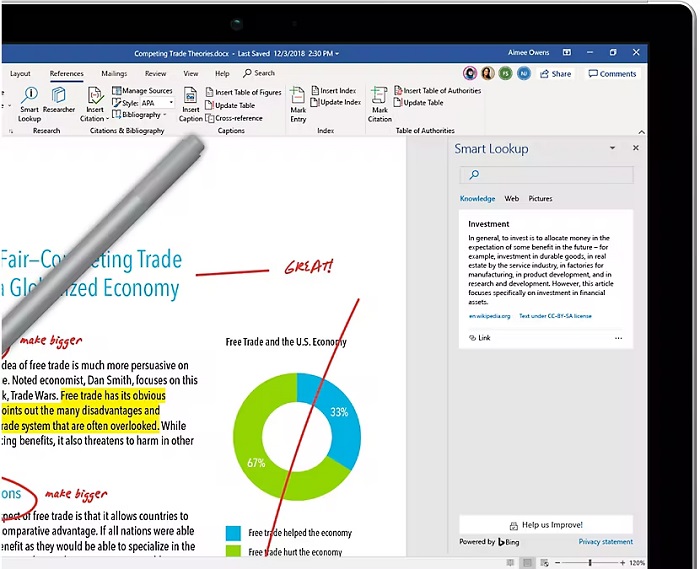The image size is (700, 569).
Task: Switch to Pictures tab in Smart Lookup
Action: (540, 199)
